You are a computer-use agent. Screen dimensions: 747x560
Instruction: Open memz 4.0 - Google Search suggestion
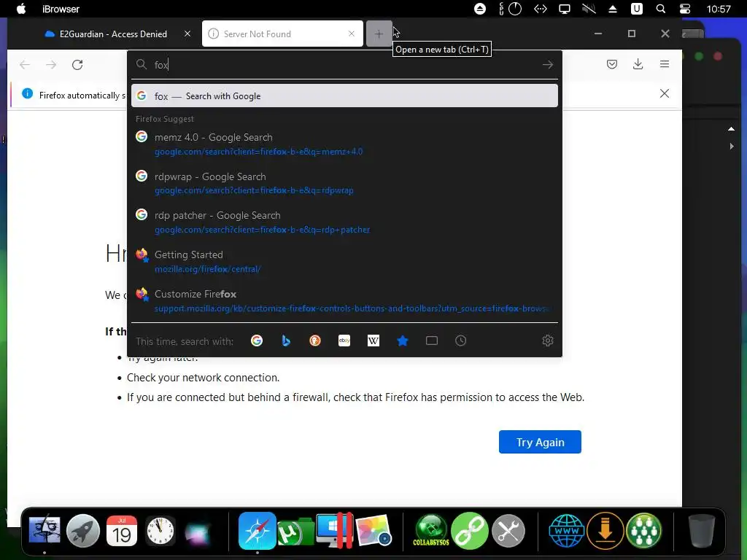tap(344, 144)
